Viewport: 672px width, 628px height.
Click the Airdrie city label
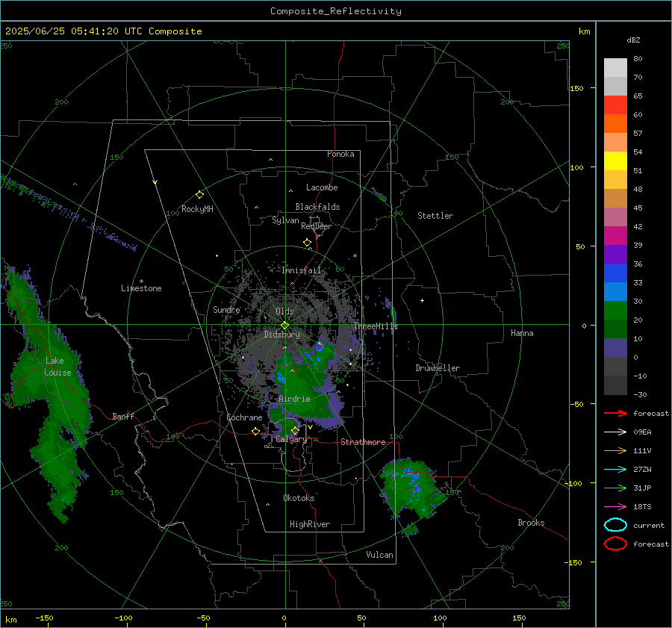point(294,399)
